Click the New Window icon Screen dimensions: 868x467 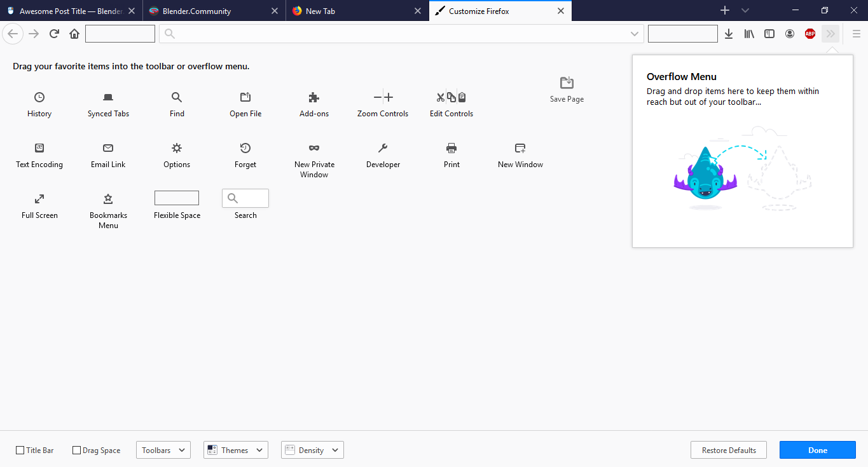coord(520,148)
